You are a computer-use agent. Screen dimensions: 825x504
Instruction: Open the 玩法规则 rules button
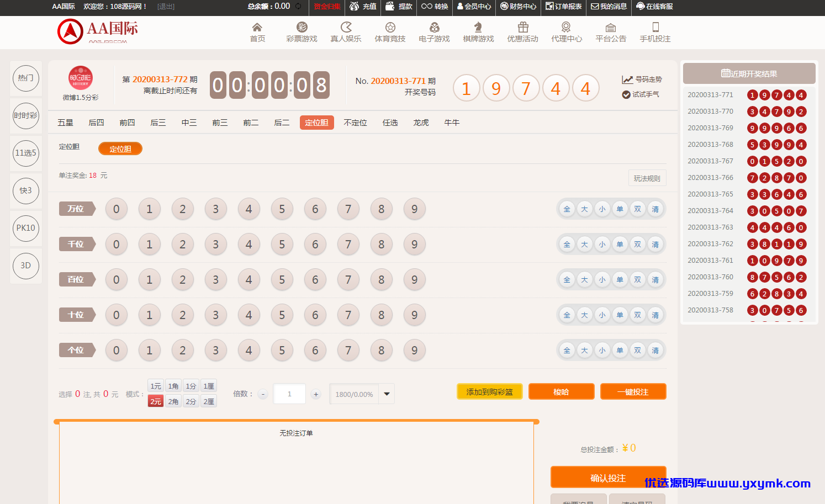[x=647, y=178]
